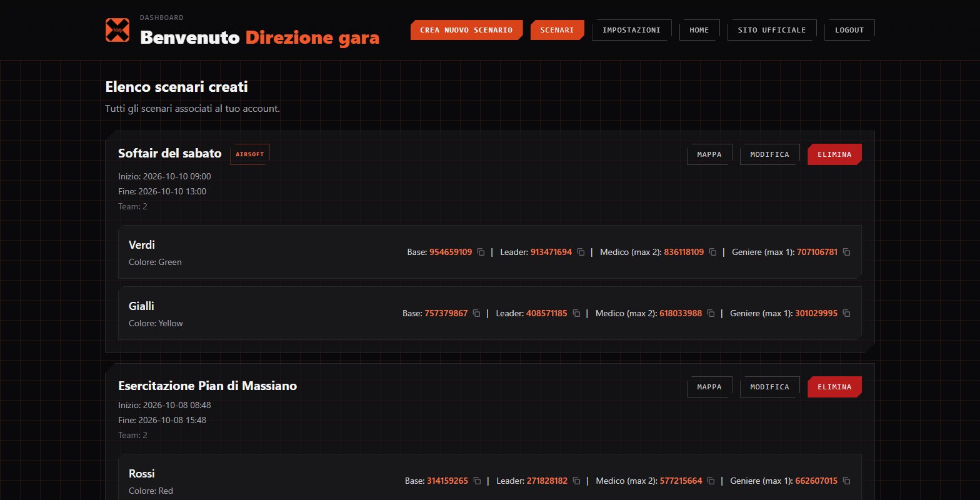Copy Rossi leader code 271828182
This screenshot has width=980, height=500.
coord(576,481)
